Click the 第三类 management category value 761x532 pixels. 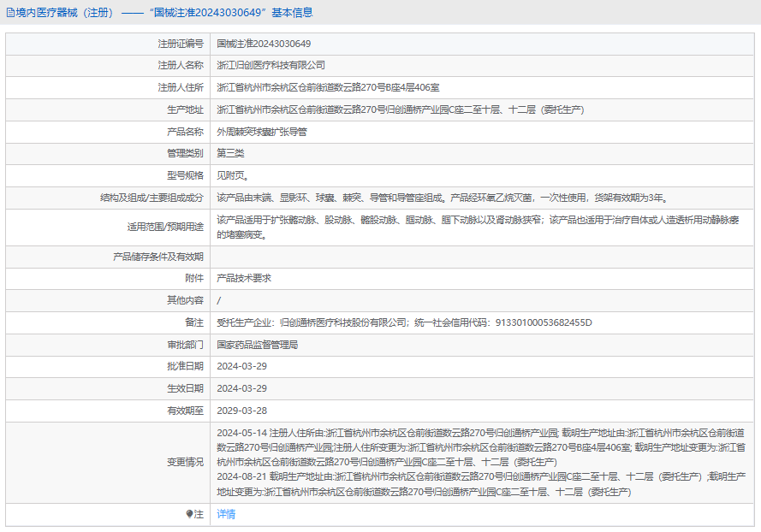click(230, 153)
